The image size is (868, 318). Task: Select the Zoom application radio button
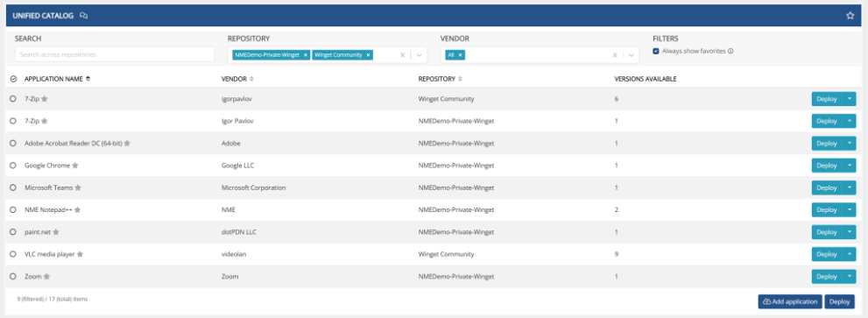tap(13, 277)
